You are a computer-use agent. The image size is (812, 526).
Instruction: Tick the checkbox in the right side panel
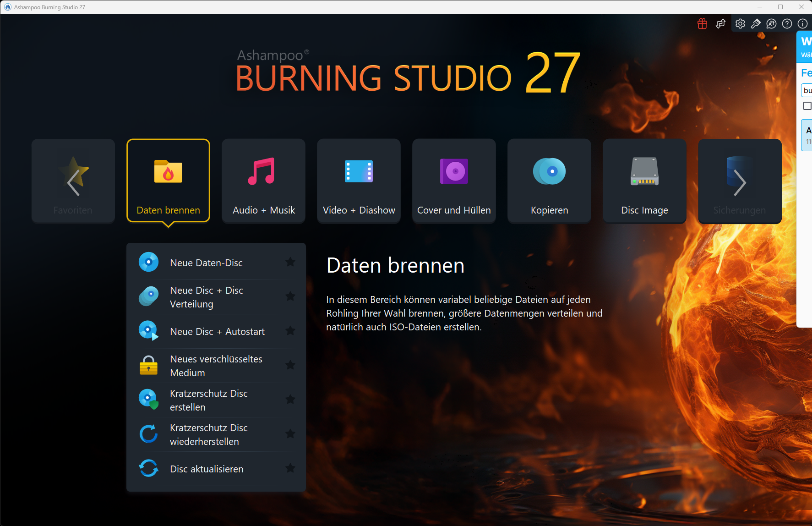point(807,106)
